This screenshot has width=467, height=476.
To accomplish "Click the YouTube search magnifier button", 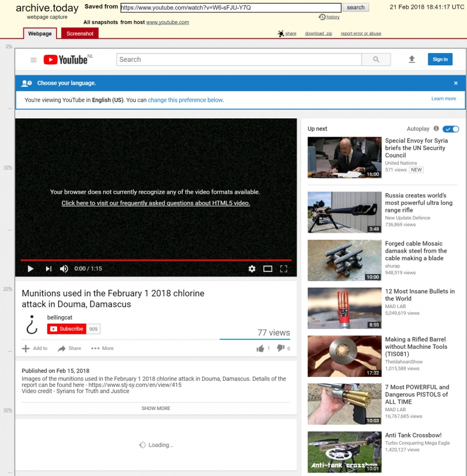I will point(377,60).
